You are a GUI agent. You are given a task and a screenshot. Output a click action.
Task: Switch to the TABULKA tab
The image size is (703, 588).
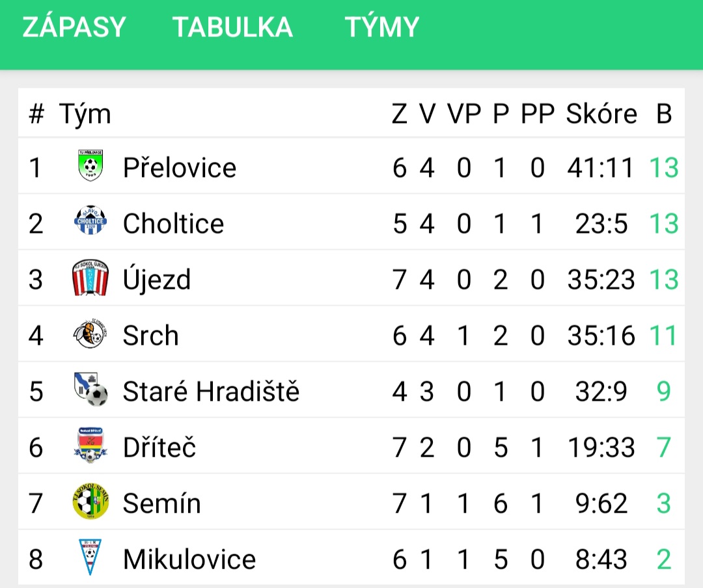232,27
